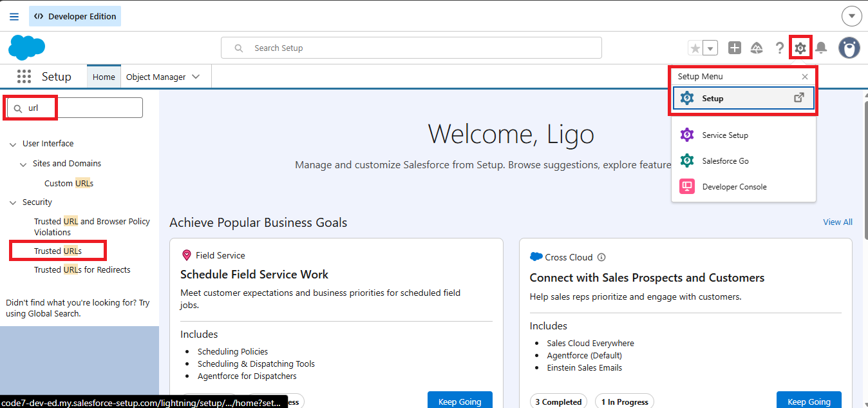Click the pink Developer Console icon
This screenshot has width=868, height=408.
click(687, 187)
